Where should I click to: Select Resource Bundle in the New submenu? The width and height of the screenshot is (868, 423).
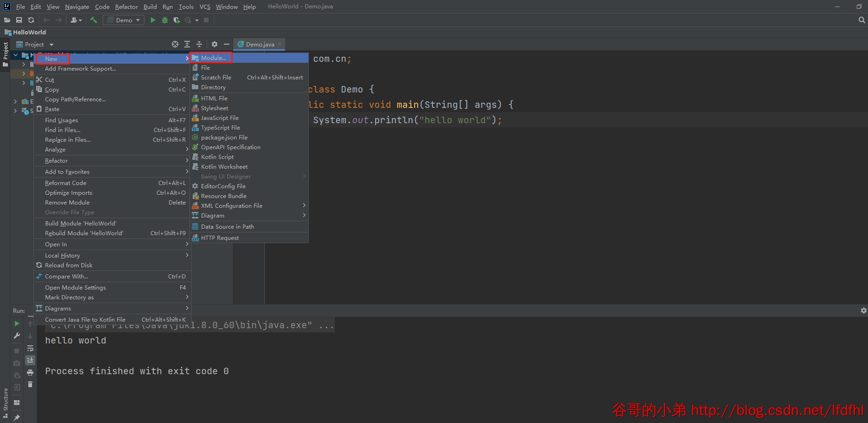249,196
